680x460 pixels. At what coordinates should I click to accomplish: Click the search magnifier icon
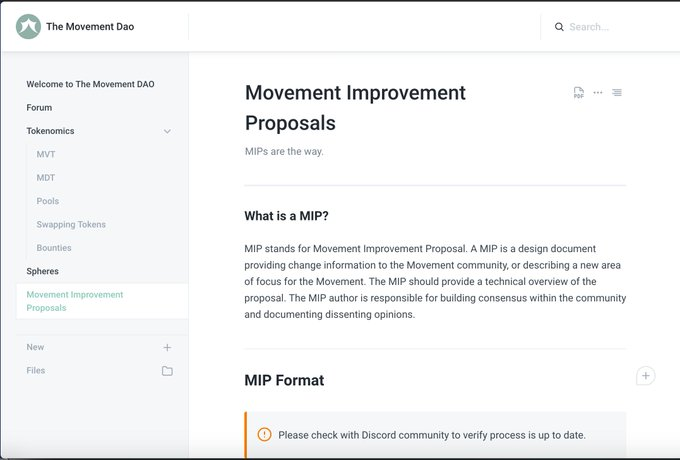(x=559, y=27)
